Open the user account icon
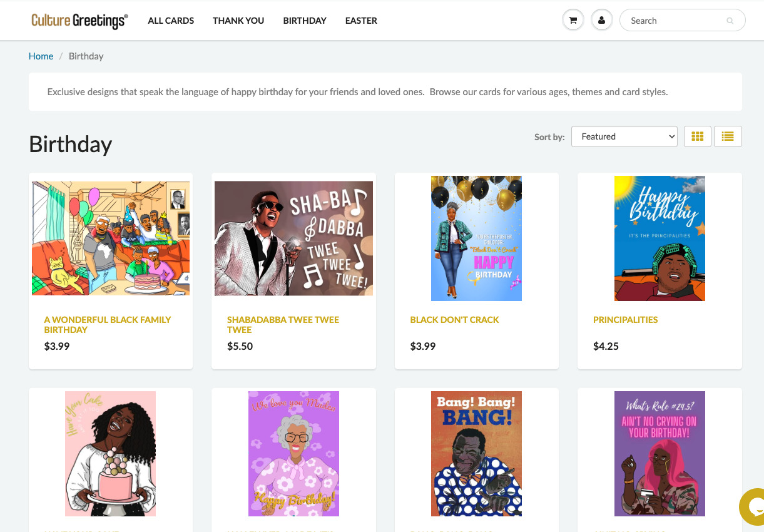Screen dimensions: 764x532 [601, 20]
